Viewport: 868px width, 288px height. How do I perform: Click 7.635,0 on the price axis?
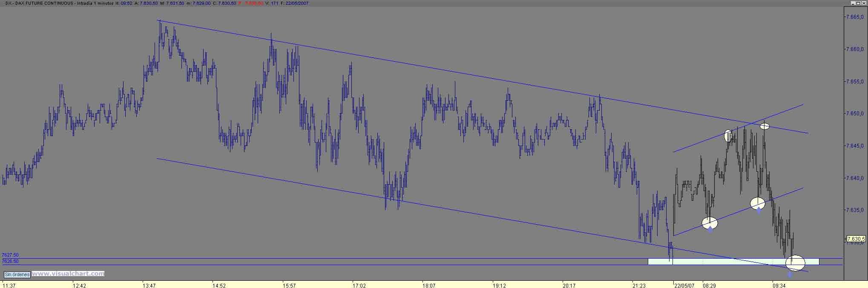click(855, 210)
